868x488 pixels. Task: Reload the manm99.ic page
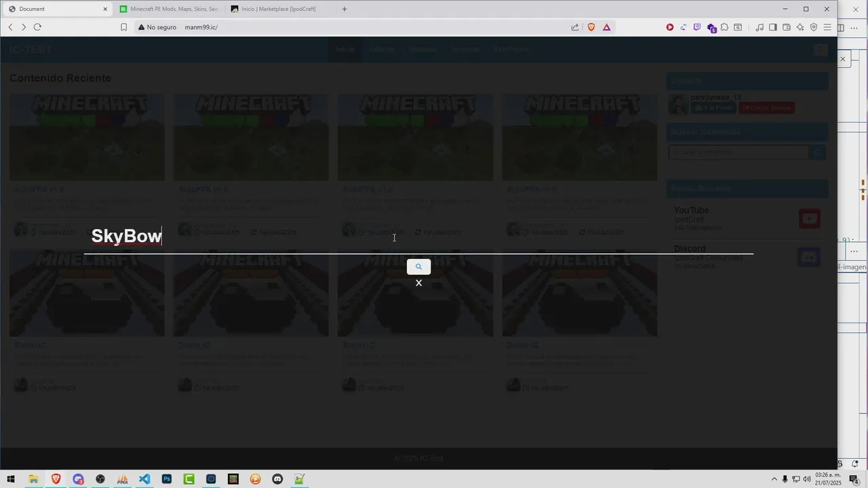(x=37, y=27)
